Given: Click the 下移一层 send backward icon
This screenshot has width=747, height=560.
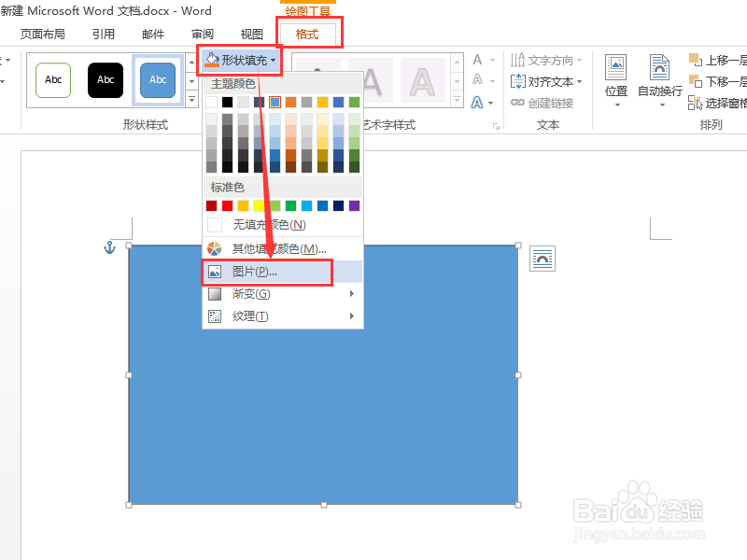Looking at the screenshot, I should (697, 81).
